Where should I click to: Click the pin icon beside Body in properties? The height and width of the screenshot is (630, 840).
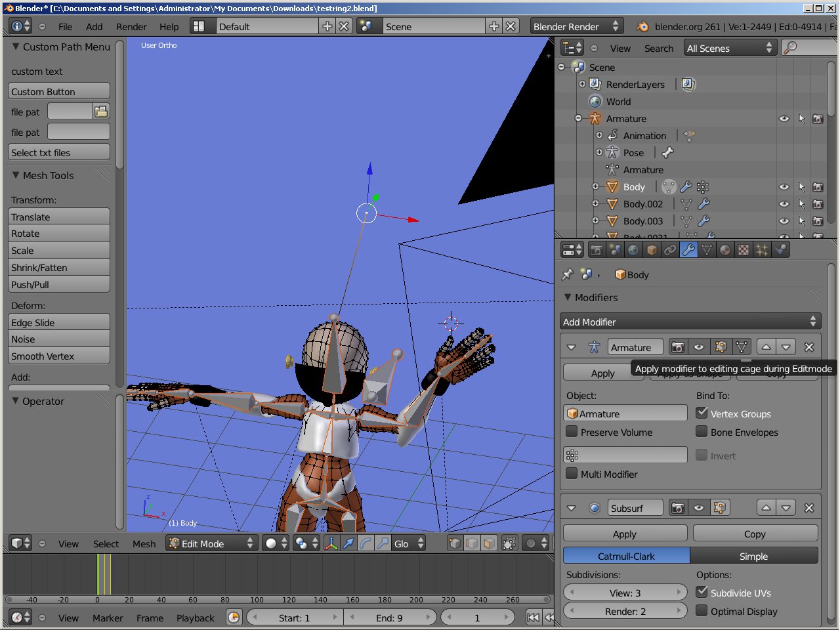click(568, 274)
